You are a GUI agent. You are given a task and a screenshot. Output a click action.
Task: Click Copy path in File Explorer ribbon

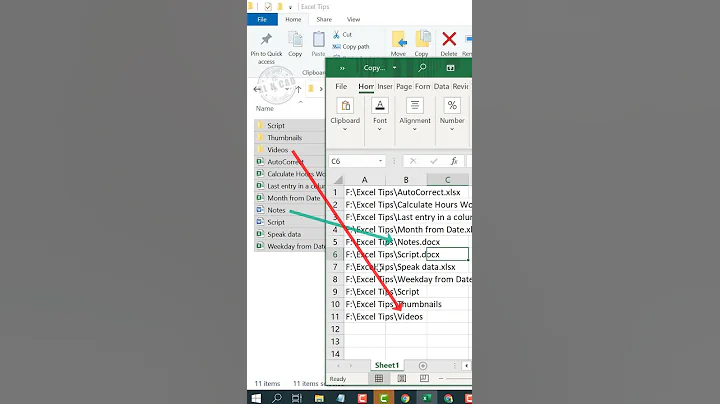[x=351, y=46]
